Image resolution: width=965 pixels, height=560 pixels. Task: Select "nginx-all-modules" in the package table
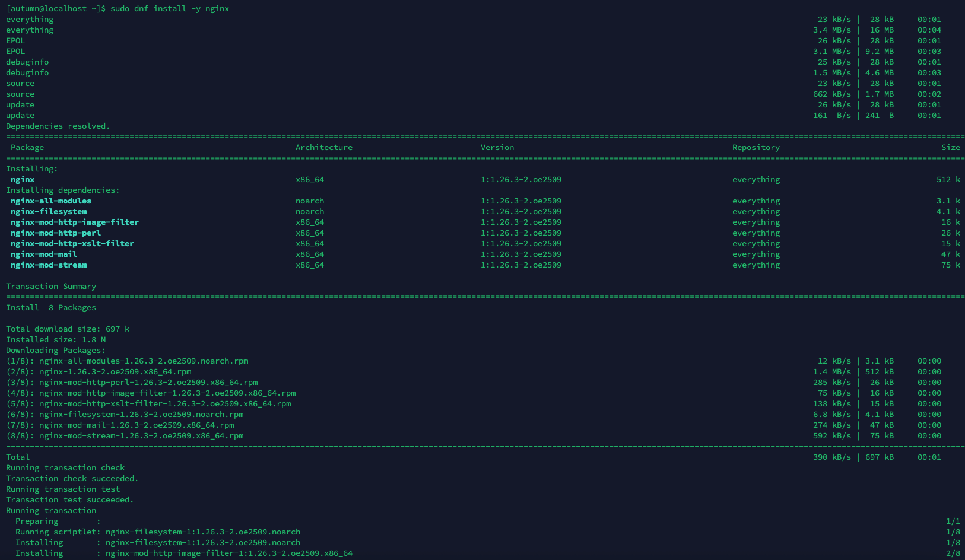coord(51,201)
